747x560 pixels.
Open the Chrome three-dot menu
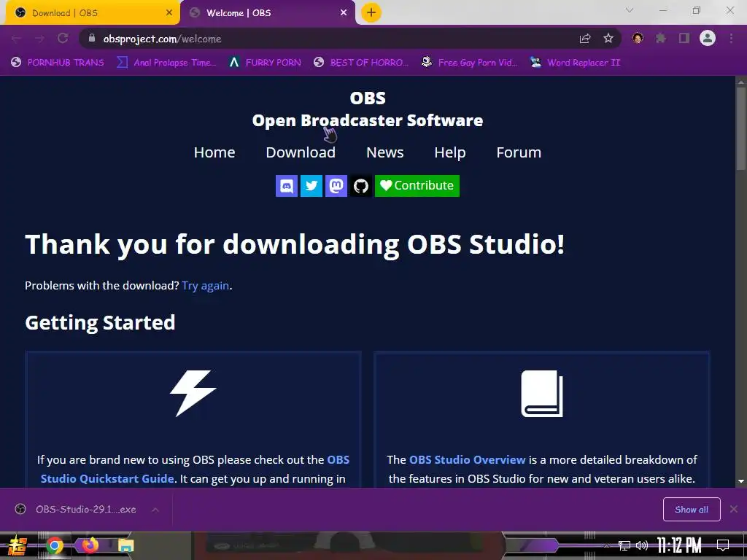[x=731, y=39]
